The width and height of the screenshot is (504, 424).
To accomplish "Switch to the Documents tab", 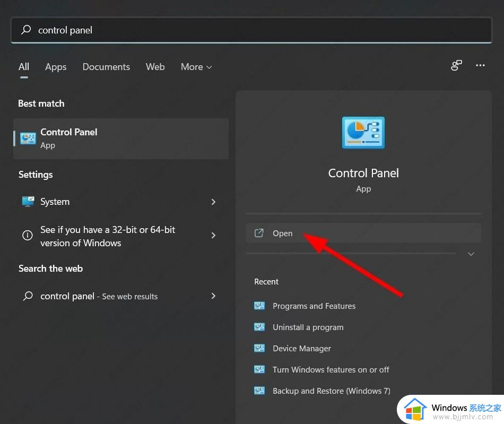I will tap(106, 67).
